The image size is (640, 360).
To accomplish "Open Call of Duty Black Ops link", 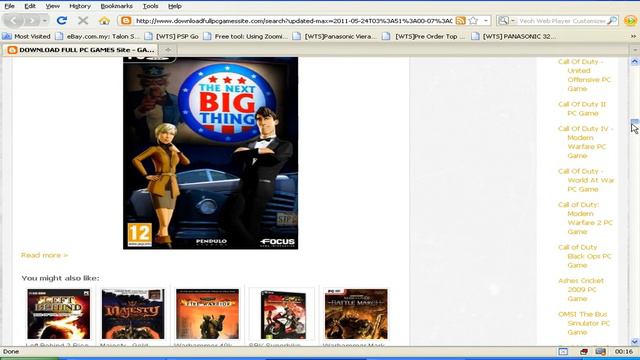I will [584, 256].
